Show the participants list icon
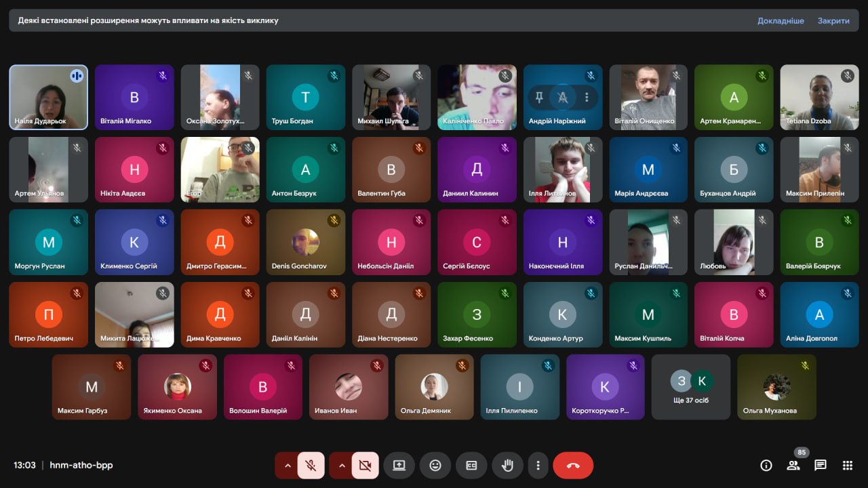This screenshot has height=488, width=868. click(793, 466)
